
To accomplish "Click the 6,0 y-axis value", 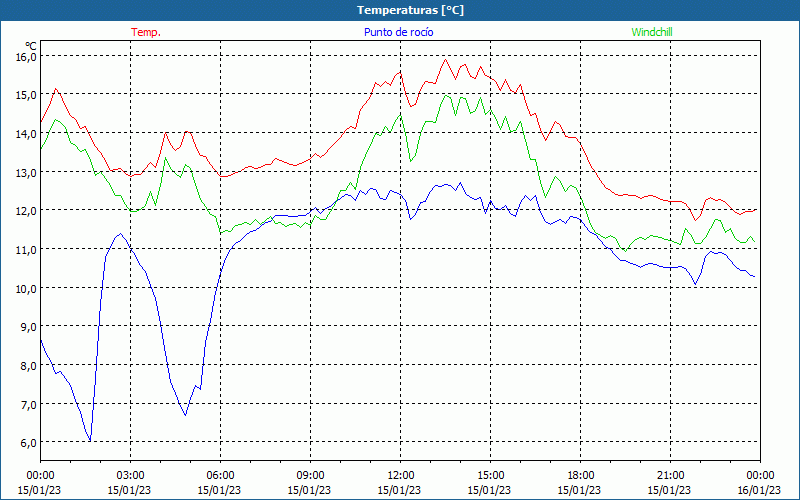I will click(x=28, y=443).
